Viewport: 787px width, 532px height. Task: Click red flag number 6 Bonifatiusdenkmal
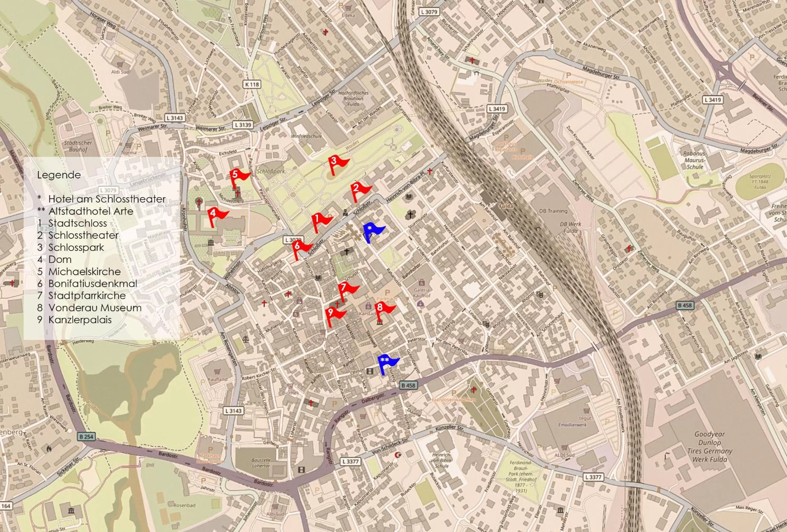[300, 246]
